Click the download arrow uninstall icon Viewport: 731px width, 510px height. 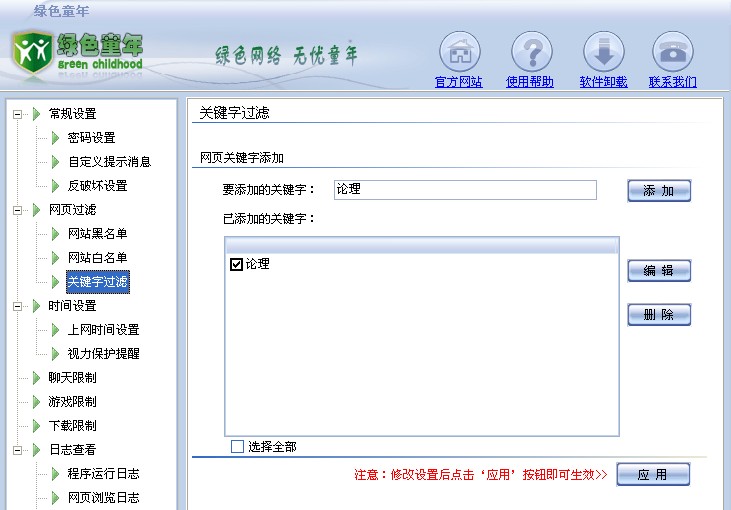(604, 52)
